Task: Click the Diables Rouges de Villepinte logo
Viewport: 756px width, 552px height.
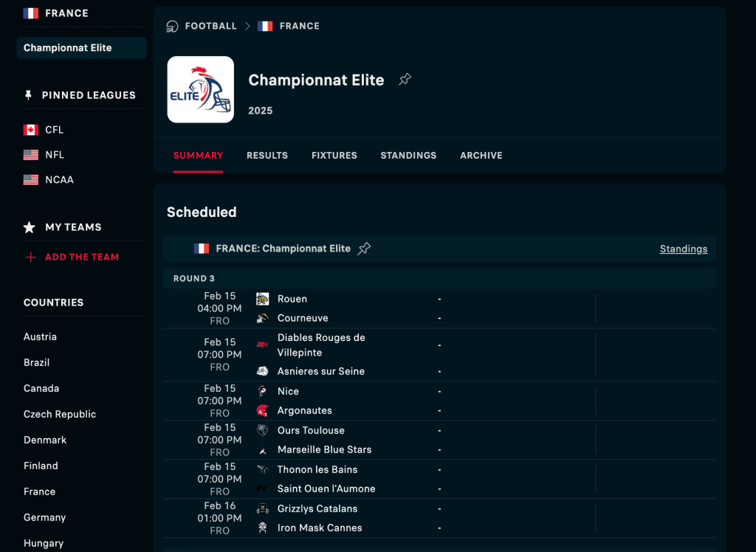Action: (x=262, y=345)
